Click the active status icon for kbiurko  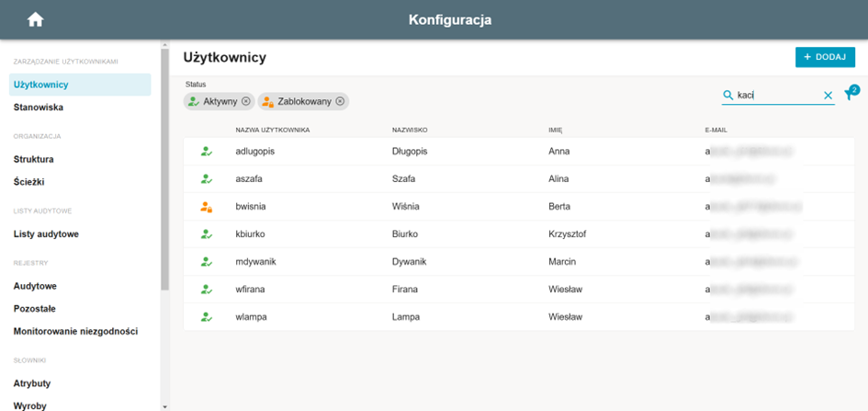[x=207, y=234]
